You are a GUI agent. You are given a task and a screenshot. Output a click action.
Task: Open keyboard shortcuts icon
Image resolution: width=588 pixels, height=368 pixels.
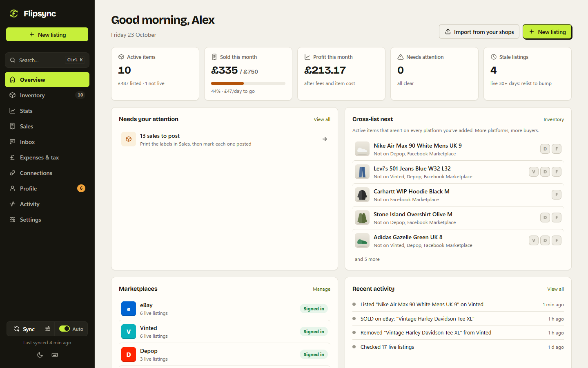55,355
